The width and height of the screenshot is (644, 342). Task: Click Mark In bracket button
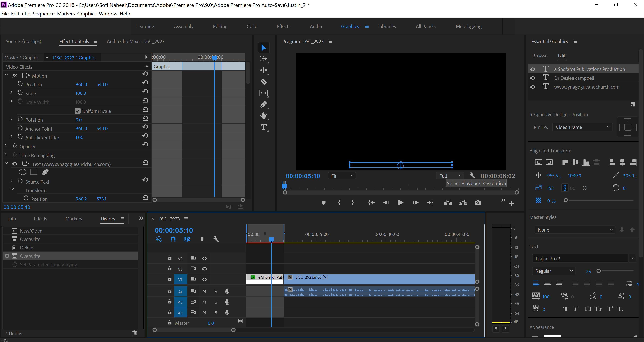pos(339,203)
